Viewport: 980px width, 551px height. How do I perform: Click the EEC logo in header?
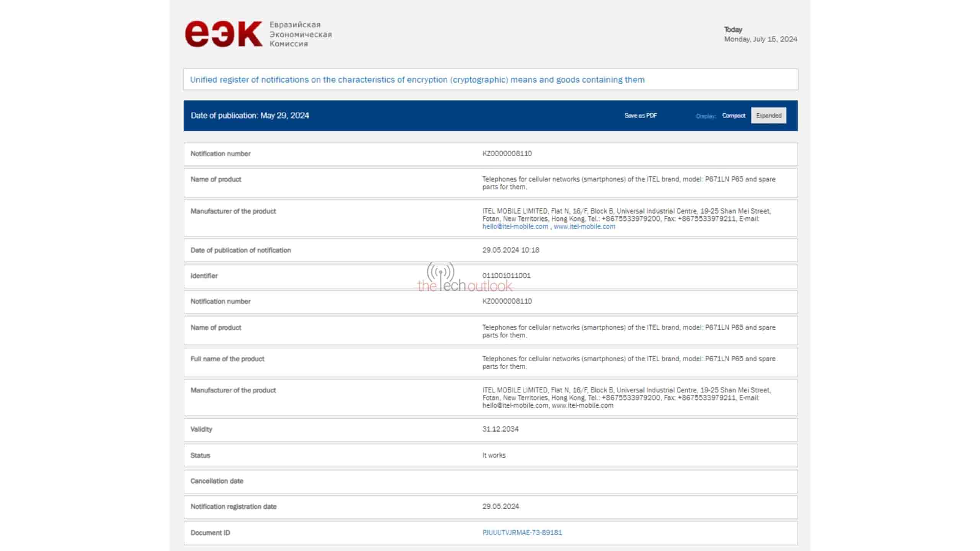[224, 34]
